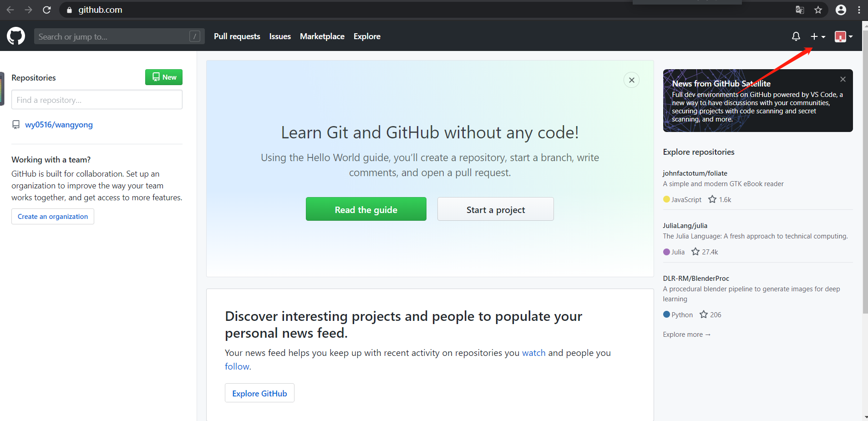Open JuliaLang/julia repository
868x421 pixels.
[x=685, y=225]
